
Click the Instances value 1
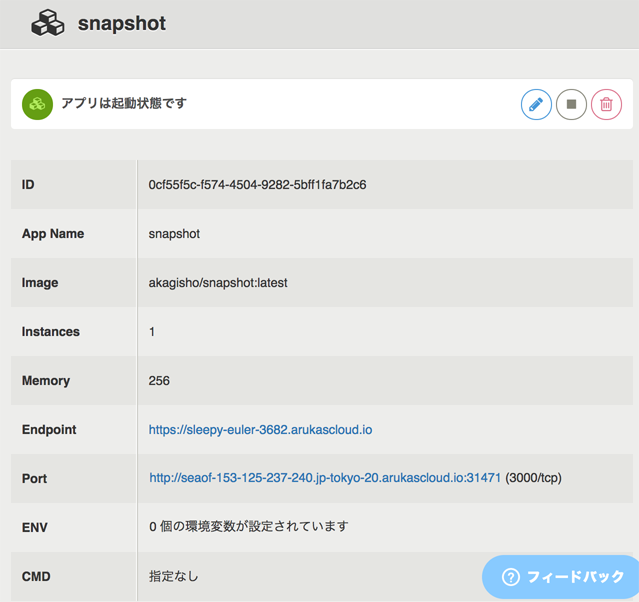[152, 332]
